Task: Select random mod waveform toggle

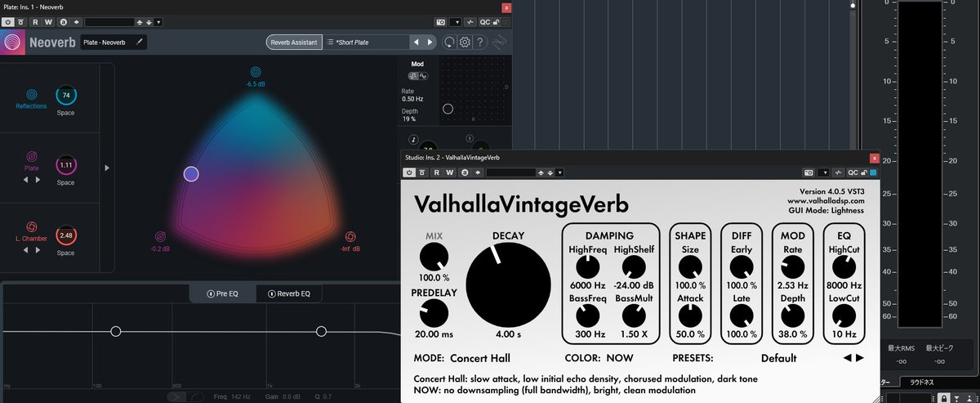Action: 413,76
